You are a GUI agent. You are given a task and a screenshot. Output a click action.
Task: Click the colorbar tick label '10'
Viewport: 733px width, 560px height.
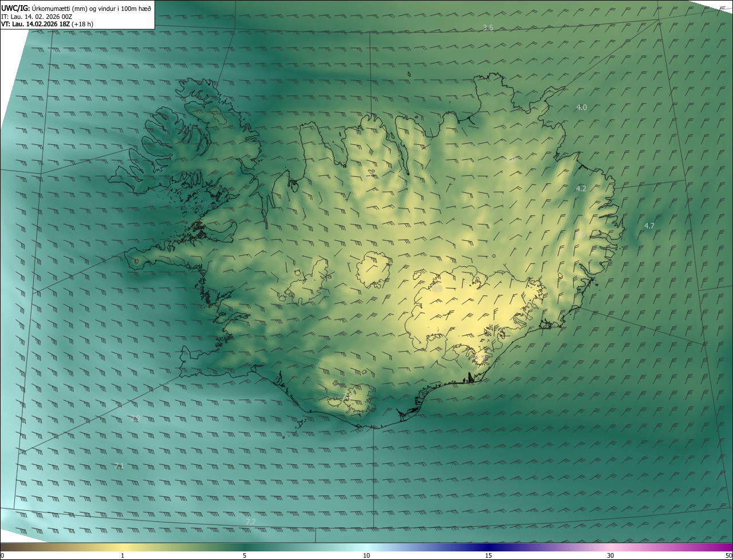(366, 555)
